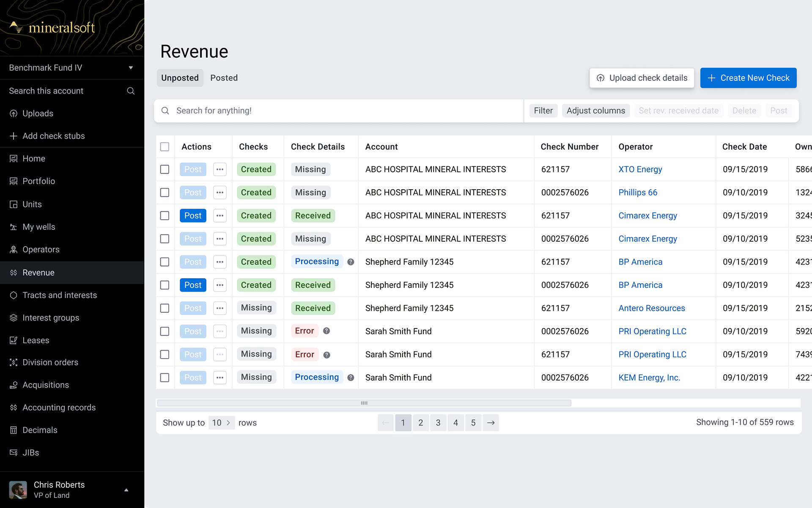The width and height of the screenshot is (812, 508).
Task: Check the Phillips 66 row checkbox
Action: (165, 193)
